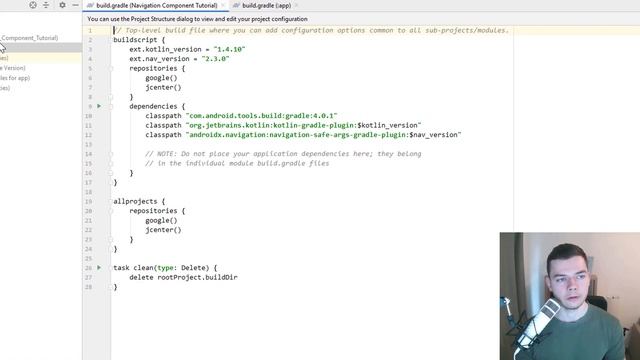The image size is (640, 360).
Task: Collapse the buildscript repositories block on line 5
Action: (111, 69)
